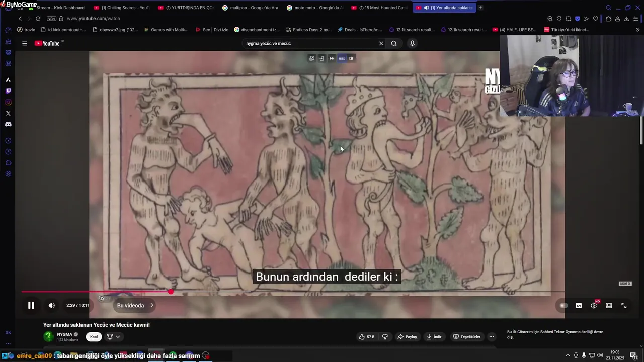Open a new browser tab
The image size is (644, 362).
click(x=480, y=8)
